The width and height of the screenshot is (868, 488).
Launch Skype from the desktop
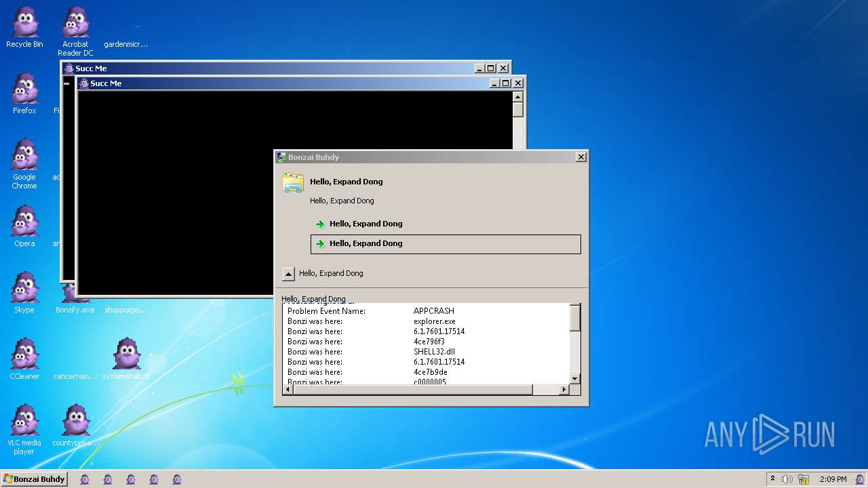tap(24, 293)
